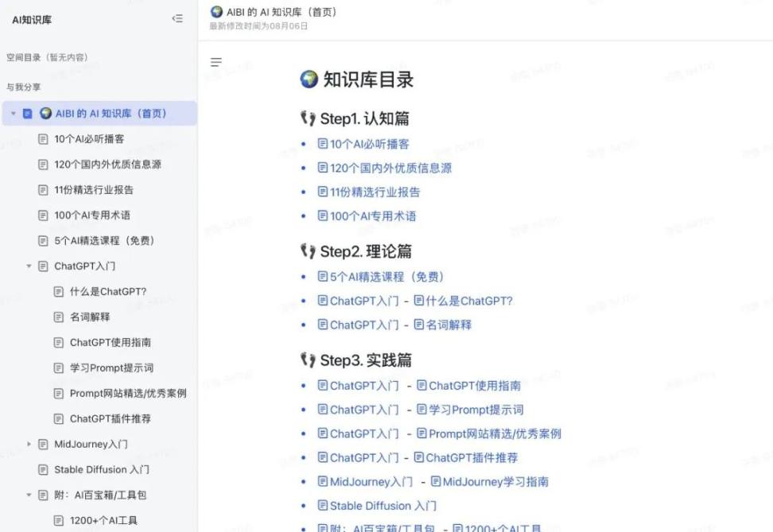
Task: Select 与我分享 section in the sidebar
Action: [24, 87]
